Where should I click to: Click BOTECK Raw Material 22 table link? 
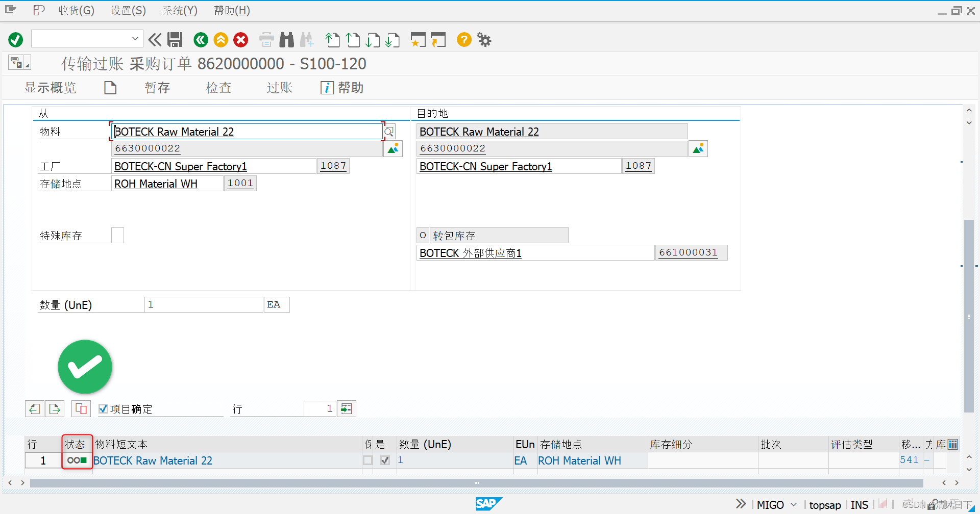click(153, 460)
